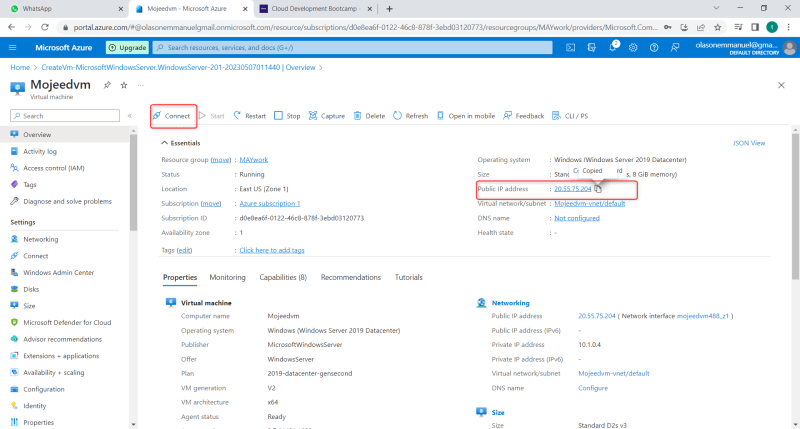Switch to the Tutorials tab
Image resolution: width=800 pixels, height=429 pixels.
coord(409,277)
